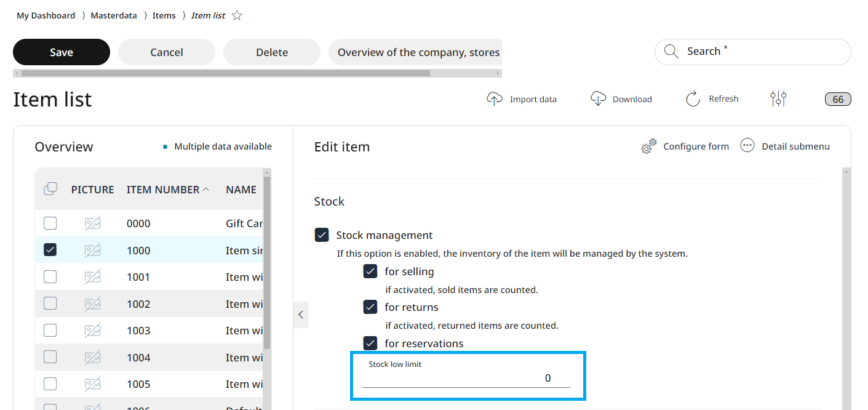Uncheck the for returns option
This screenshot has height=410, width=868.
pos(370,307)
